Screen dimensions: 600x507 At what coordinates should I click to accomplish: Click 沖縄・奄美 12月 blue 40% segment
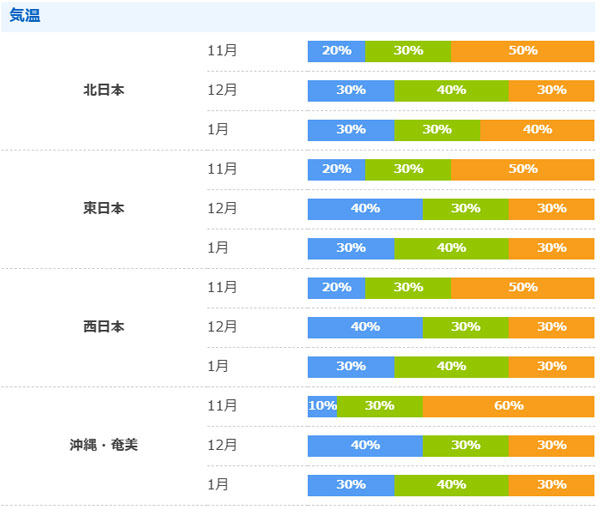pyautogui.click(x=365, y=445)
